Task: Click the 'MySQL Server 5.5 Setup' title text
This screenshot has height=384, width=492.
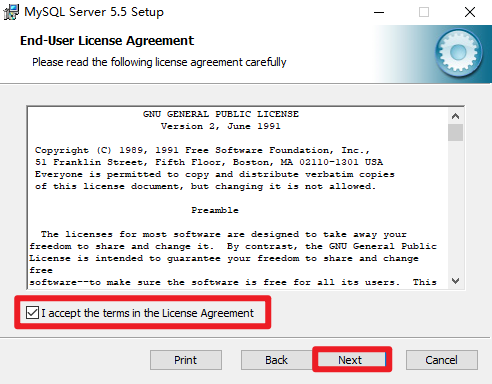Action: click(x=94, y=12)
